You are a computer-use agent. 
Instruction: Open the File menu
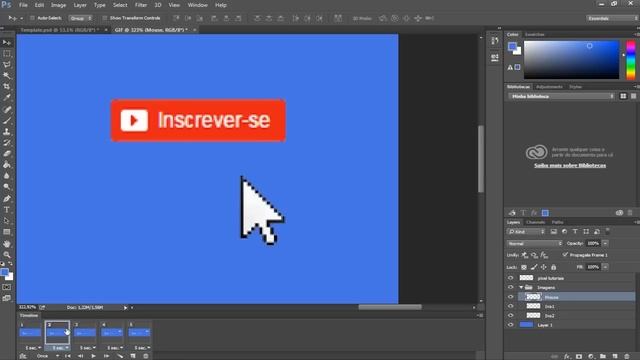(x=23, y=5)
